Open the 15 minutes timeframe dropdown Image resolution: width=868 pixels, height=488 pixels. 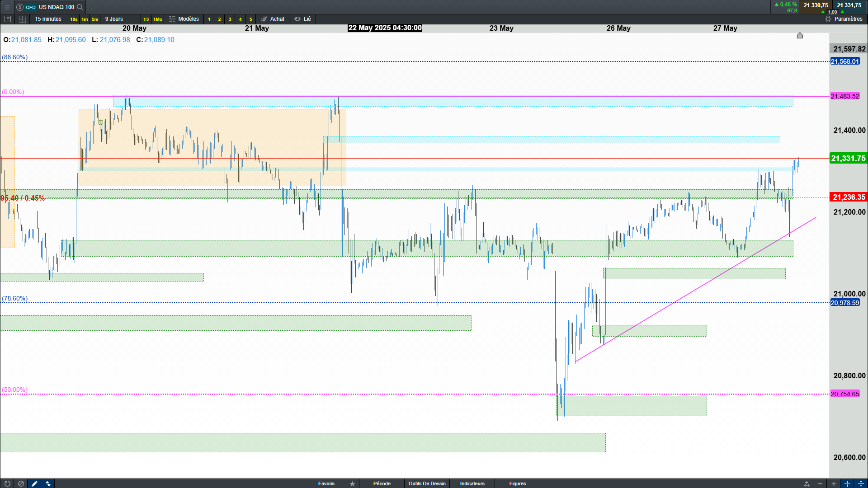(x=48, y=19)
